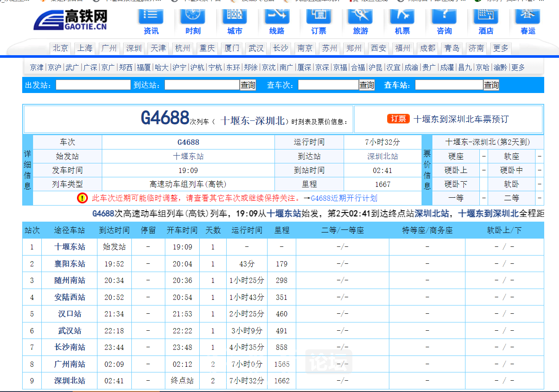The height and width of the screenshot is (392, 559).
Task: Click the red warning exclamation icon
Action: point(82,198)
